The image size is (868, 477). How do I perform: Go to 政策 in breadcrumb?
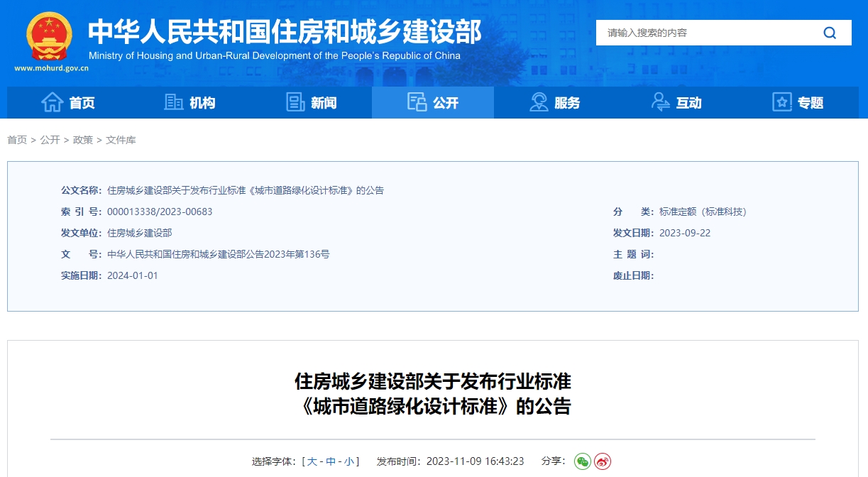coord(83,140)
